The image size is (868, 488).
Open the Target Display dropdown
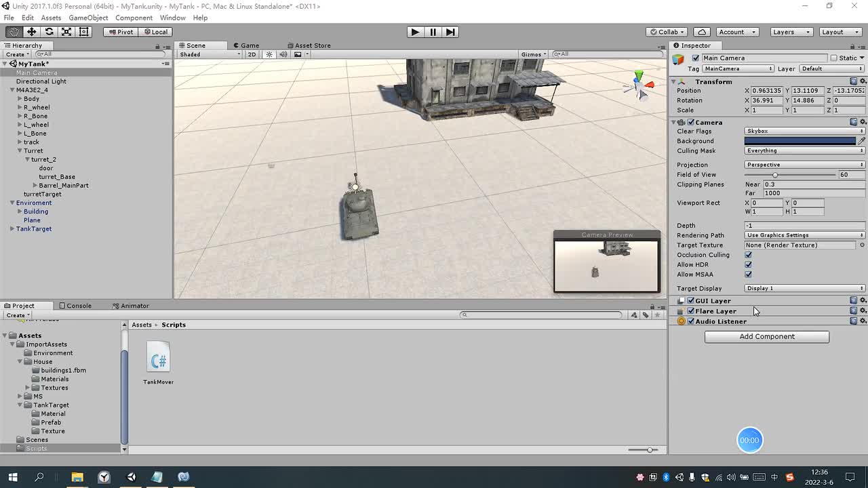pyautogui.click(x=804, y=288)
